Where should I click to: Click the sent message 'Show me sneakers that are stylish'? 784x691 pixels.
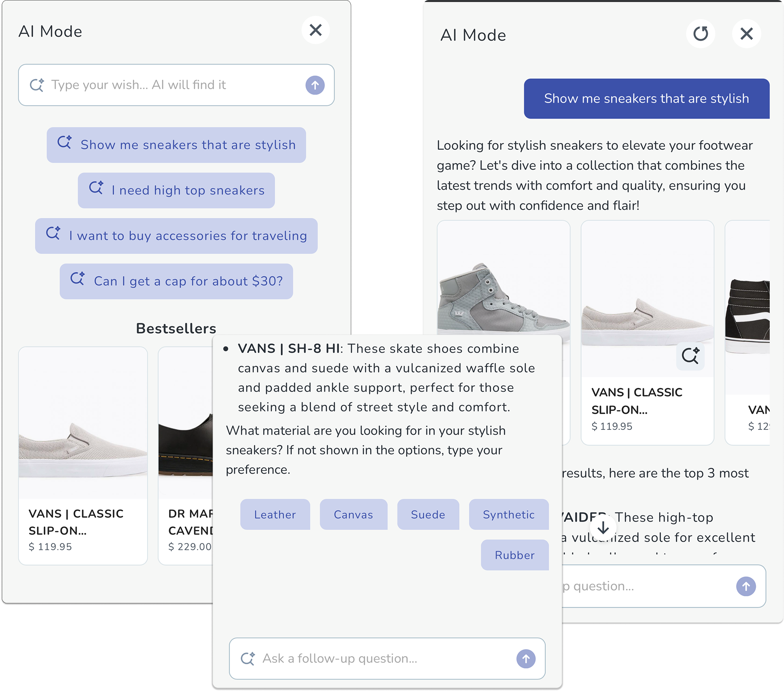(x=647, y=99)
